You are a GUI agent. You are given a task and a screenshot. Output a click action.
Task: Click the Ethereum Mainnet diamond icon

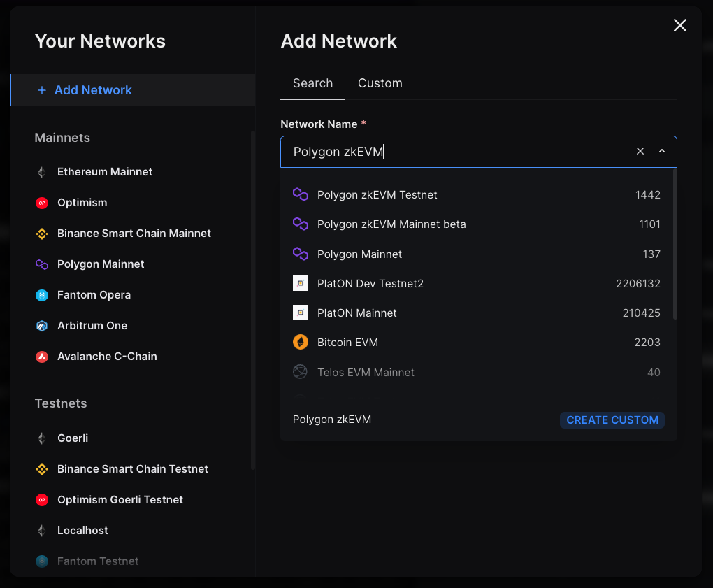pyautogui.click(x=42, y=172)
